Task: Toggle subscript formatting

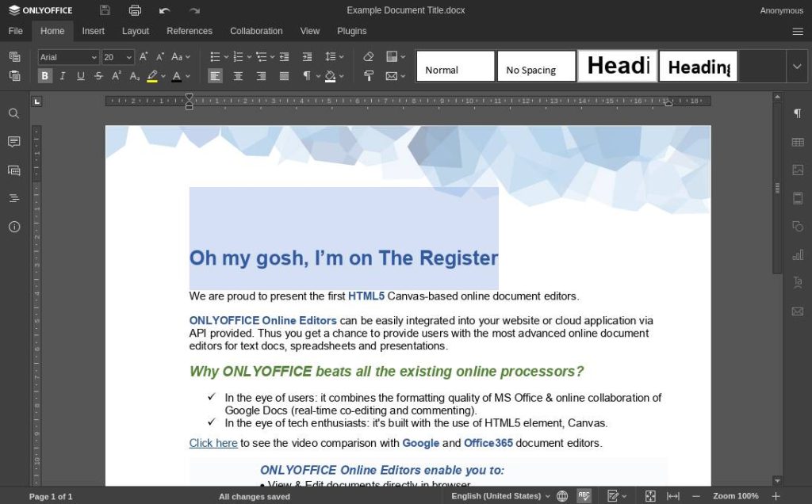Action: 134,76
